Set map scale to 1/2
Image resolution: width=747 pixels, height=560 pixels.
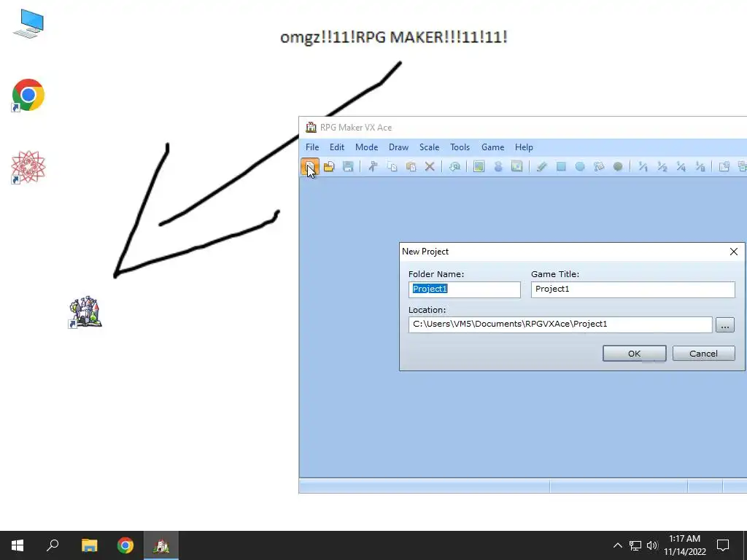tap(662, 166)
